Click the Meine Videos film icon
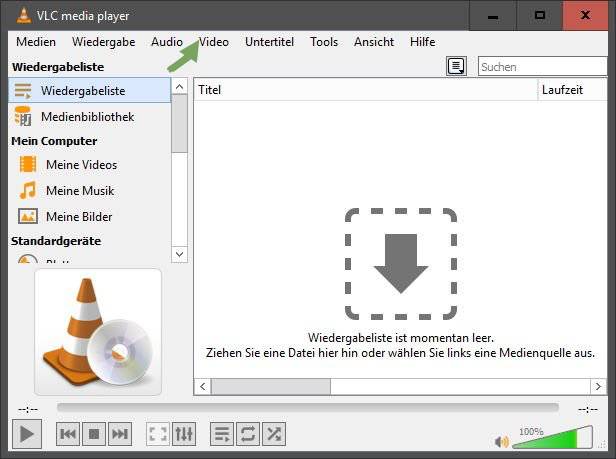The height and width of the screenshot is (459, 616). pyautogui.click(x=28, y=164)
